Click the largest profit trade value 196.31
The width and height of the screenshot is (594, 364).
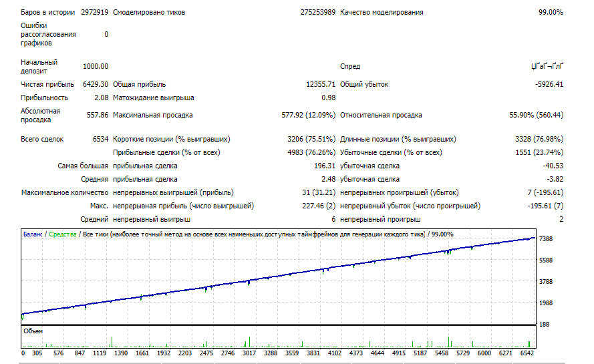pos(325,166)
